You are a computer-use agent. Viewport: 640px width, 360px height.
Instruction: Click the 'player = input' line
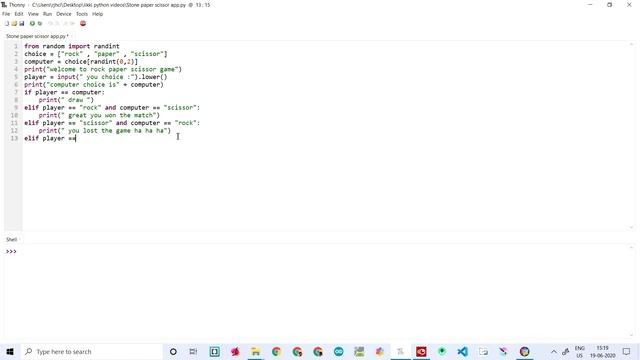pos(96,77)
